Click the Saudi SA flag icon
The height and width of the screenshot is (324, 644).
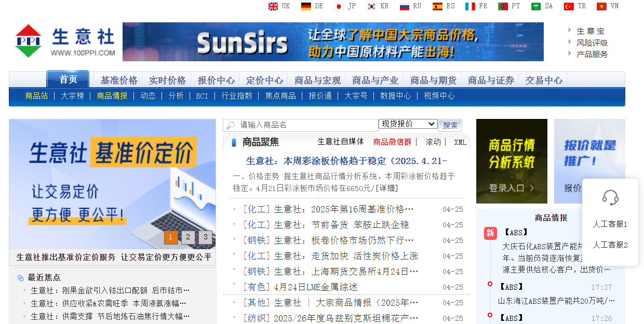pos(536,6)
